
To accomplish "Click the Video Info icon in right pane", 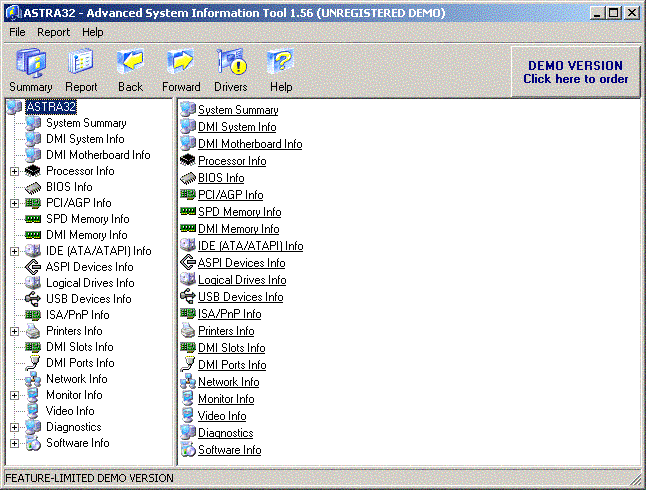I will click(188, 415).
